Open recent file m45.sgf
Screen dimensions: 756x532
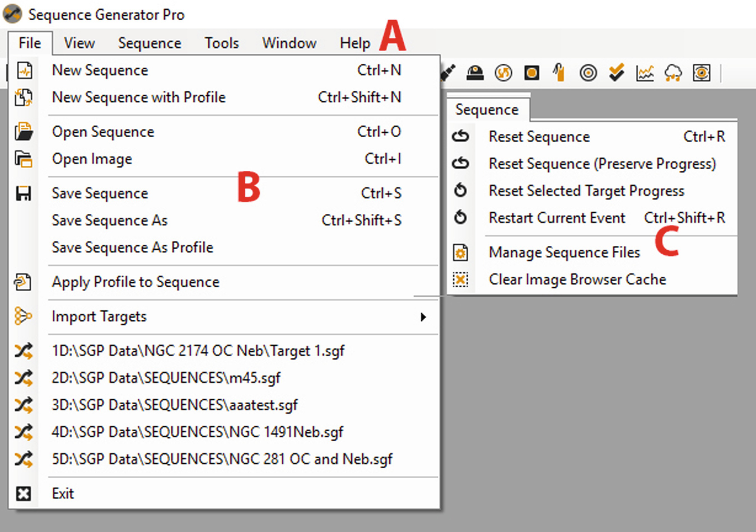224,378
